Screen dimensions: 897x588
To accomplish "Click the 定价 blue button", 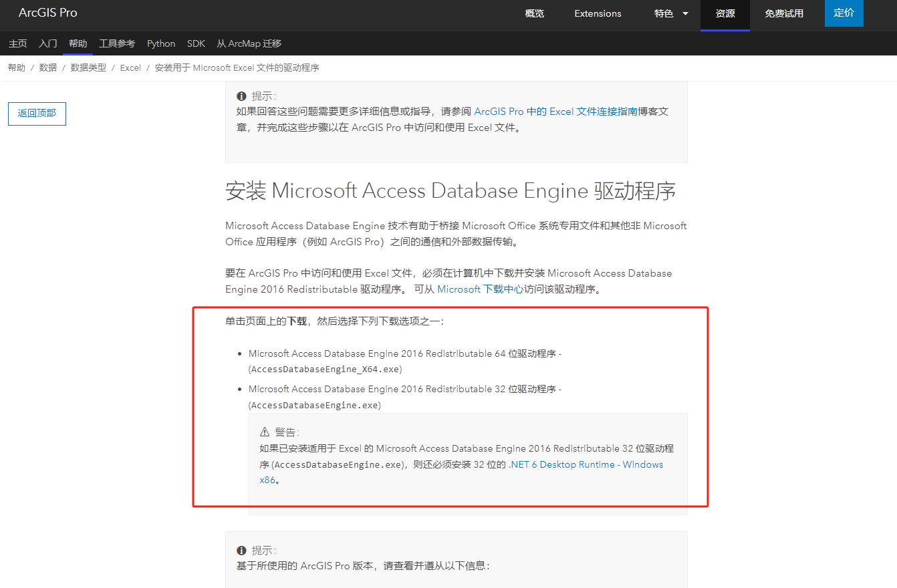I will [x=844, y=13].
